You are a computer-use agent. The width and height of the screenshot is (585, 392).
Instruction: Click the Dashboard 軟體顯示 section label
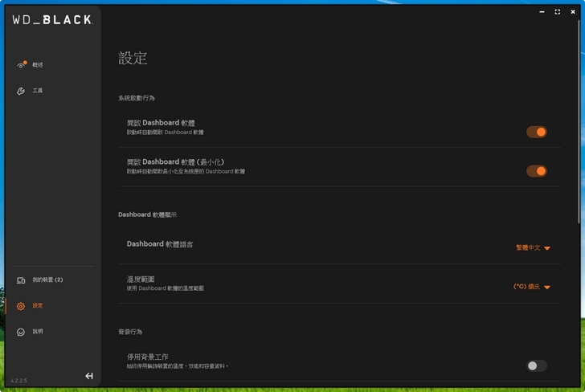click(147, 214)
